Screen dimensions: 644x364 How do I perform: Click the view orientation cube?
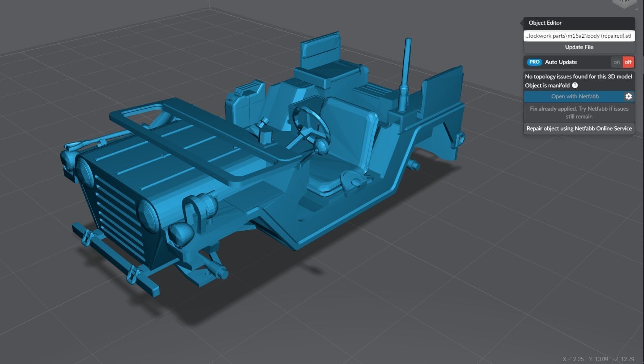pyautogui.click(x=624, y=3)
